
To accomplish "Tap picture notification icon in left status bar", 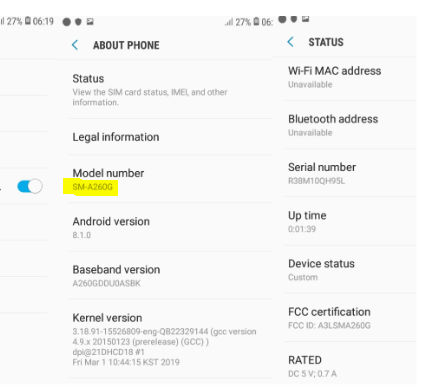I will click(x=90, y=22).
